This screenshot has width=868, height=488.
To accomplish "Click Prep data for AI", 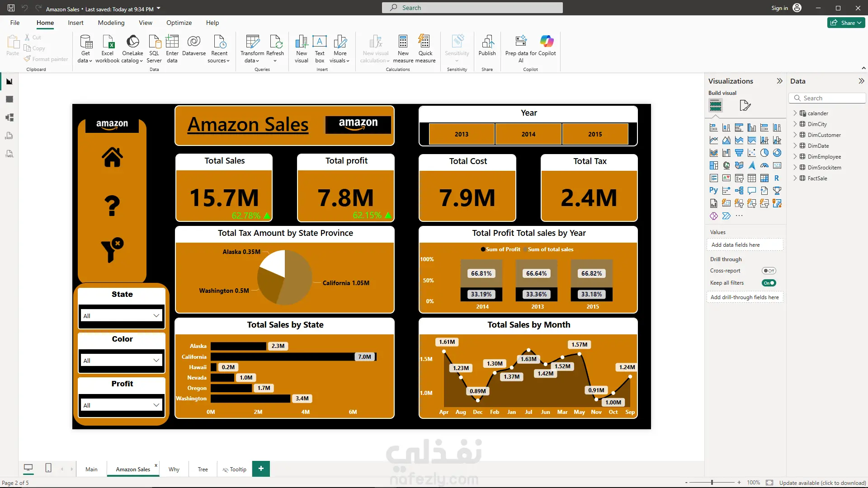I will coord(521,49).
